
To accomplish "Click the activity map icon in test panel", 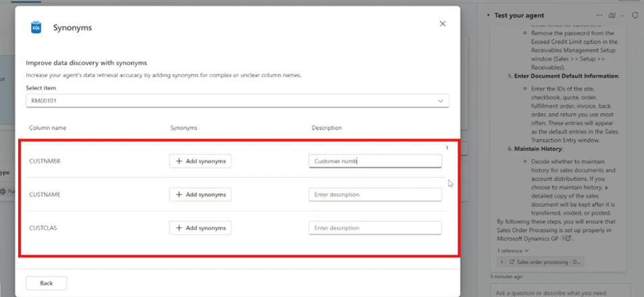I will 611,15.
